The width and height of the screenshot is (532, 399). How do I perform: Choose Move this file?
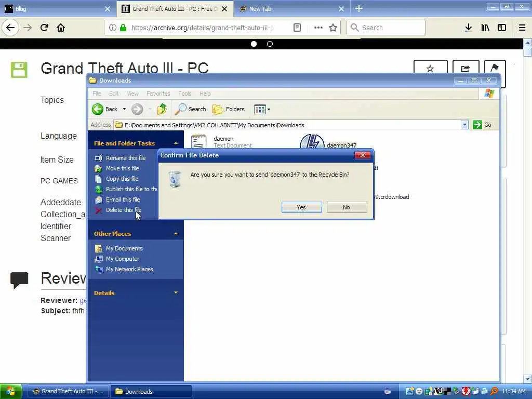pos(117,168)
